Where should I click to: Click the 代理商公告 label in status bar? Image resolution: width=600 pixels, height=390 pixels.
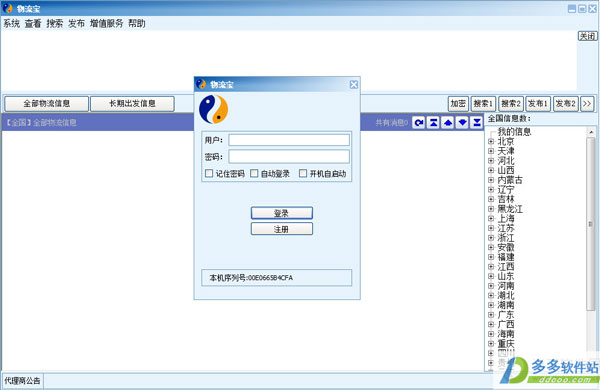[22, 381]
